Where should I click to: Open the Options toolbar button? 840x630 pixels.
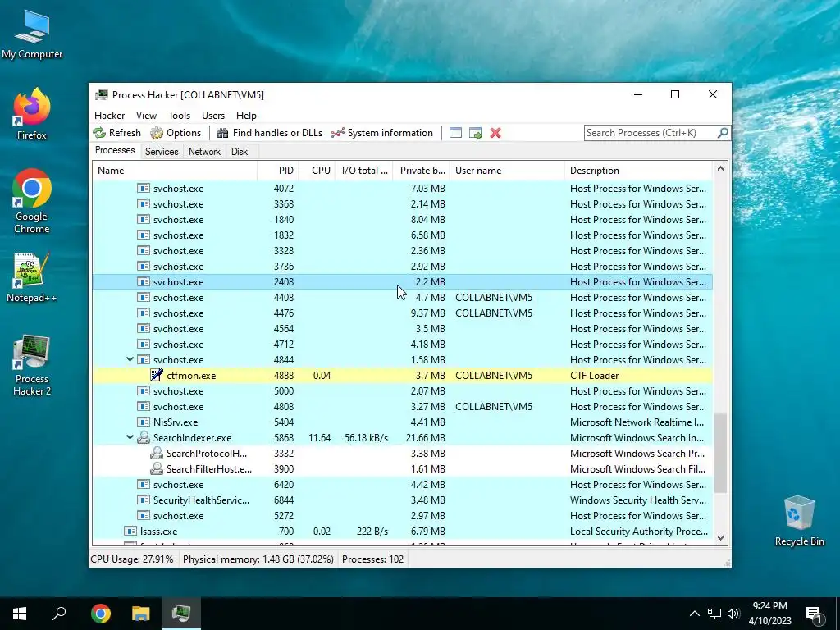click(x=176, y=133)
